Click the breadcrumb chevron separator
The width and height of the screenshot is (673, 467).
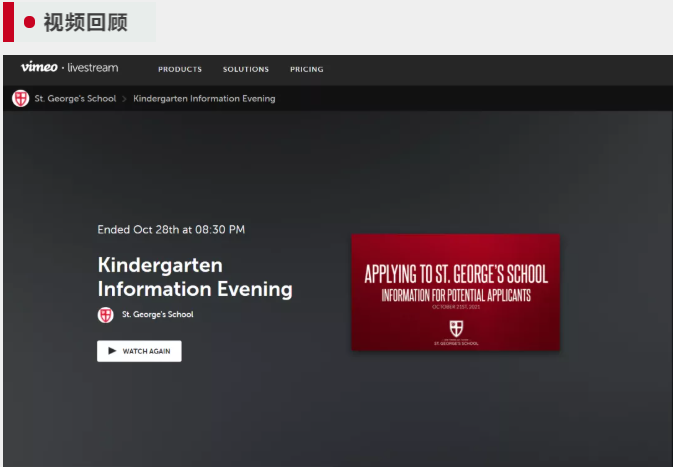(x=125, y=99)
